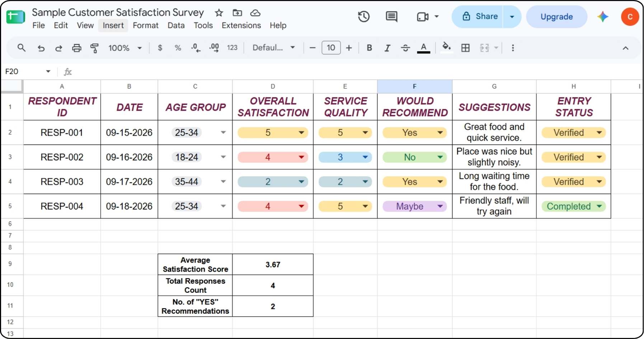Toggle bold formatting
This screenshot has height=339, width=644.
[x=369, y=48]
